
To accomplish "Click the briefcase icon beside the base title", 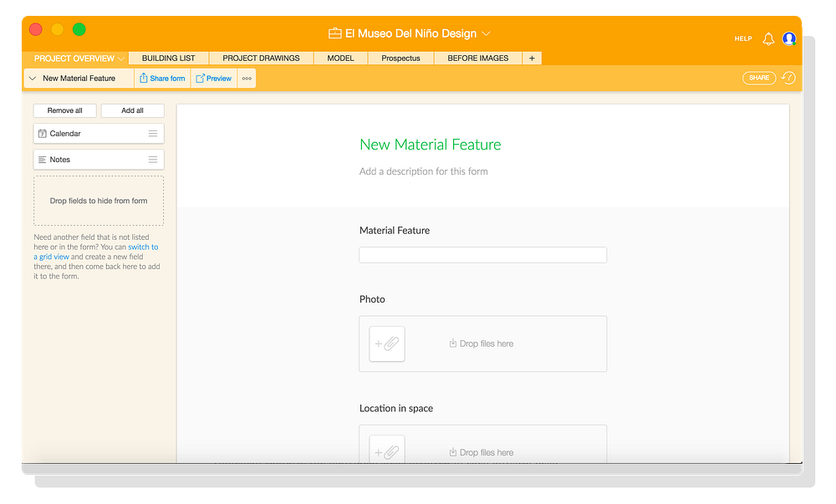I will (x=335, y=33).
